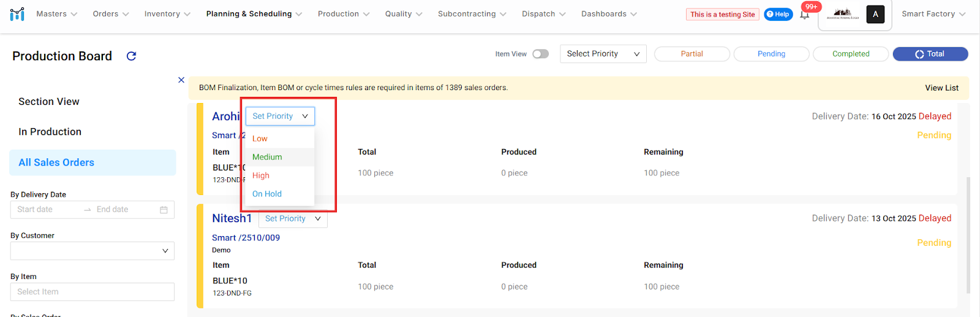Open the user avatar 'A' menu

875,14
